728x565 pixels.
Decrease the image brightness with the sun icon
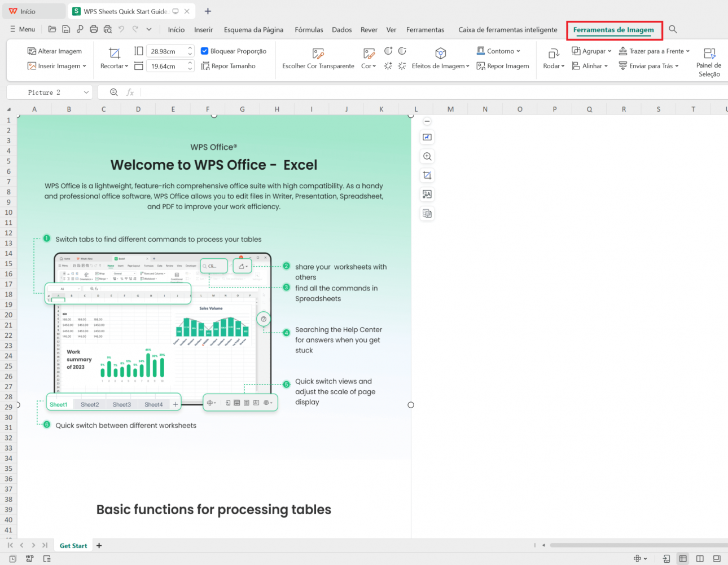click(x=402, y=66)
